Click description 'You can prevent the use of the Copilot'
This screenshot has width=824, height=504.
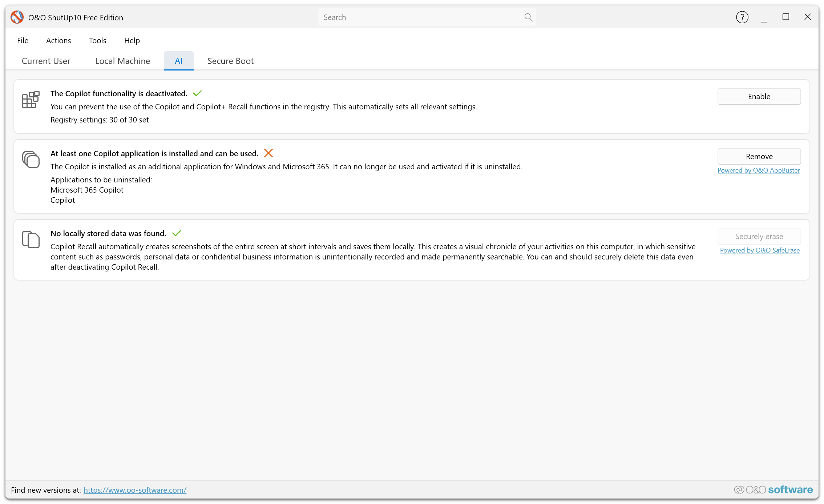point(264,106)
